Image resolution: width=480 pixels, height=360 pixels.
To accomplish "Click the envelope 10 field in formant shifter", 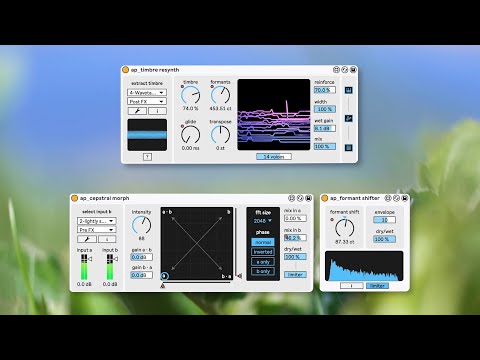I will [384, 220].
